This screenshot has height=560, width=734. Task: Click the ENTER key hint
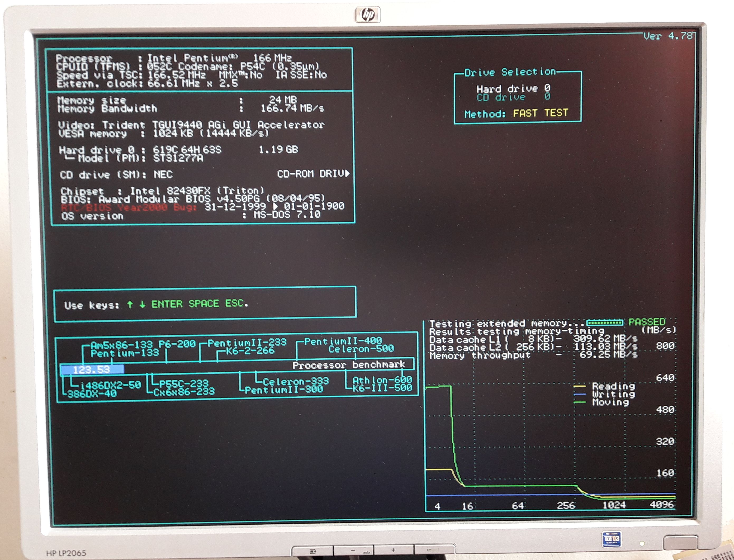(167, 304)
